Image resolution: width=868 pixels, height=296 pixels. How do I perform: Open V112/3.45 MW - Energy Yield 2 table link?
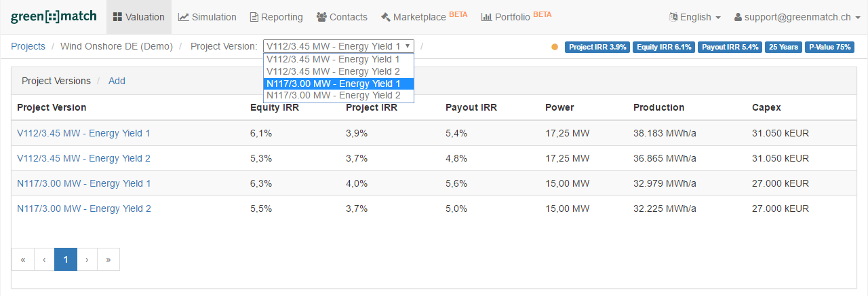83,158
